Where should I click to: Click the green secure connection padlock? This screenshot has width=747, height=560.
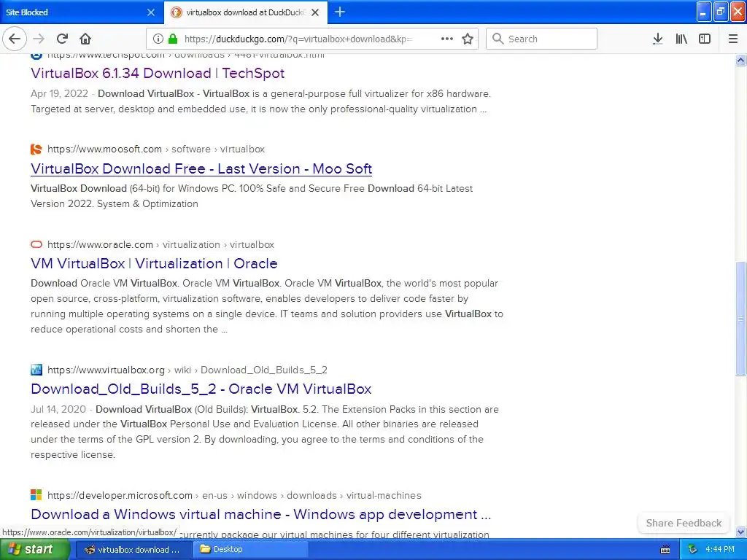tap(173, 39)
